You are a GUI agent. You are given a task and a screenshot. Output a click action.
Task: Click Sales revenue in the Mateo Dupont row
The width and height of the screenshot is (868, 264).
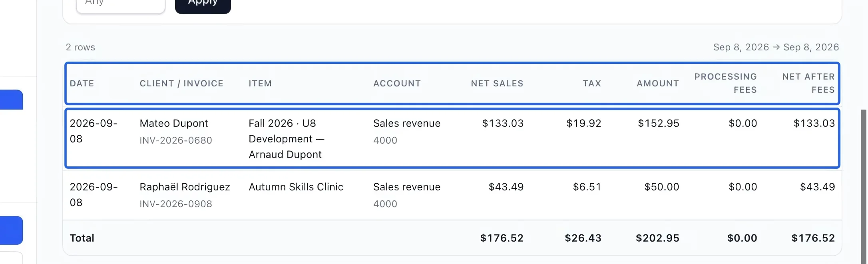407,123
